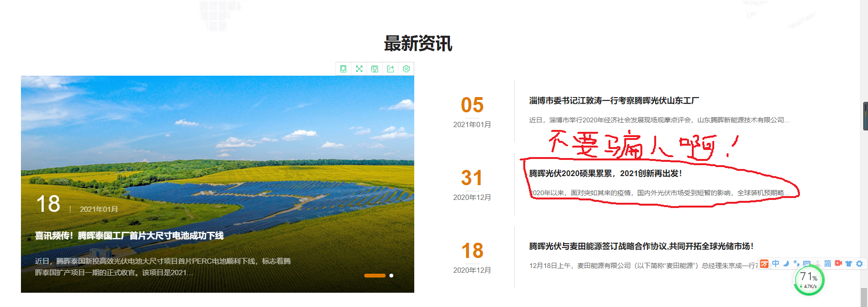Click the page vertical scrollbar thumb
Viewport: 868px width, 307px height.
coord(864,297)
